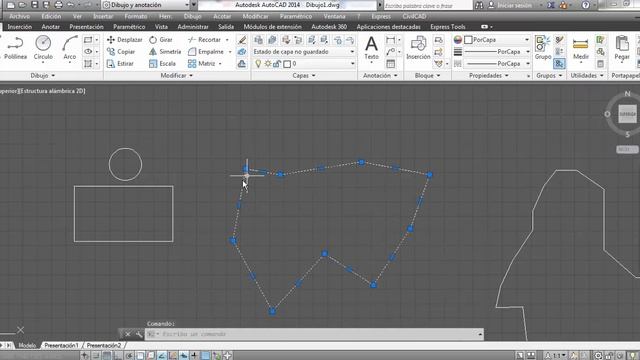This screenshot has width=640, height=360.
Task: Click the color wheel icon in Propiedades
Action: [x=458, y=40]
